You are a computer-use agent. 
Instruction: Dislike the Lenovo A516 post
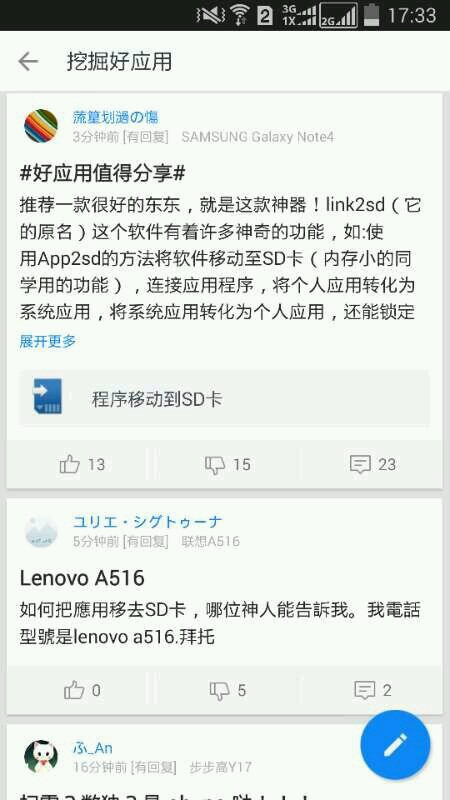[228, 690]
